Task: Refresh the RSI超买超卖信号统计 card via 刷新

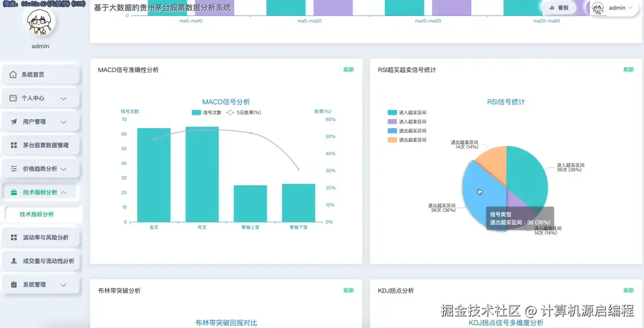Action: [628, 70]
